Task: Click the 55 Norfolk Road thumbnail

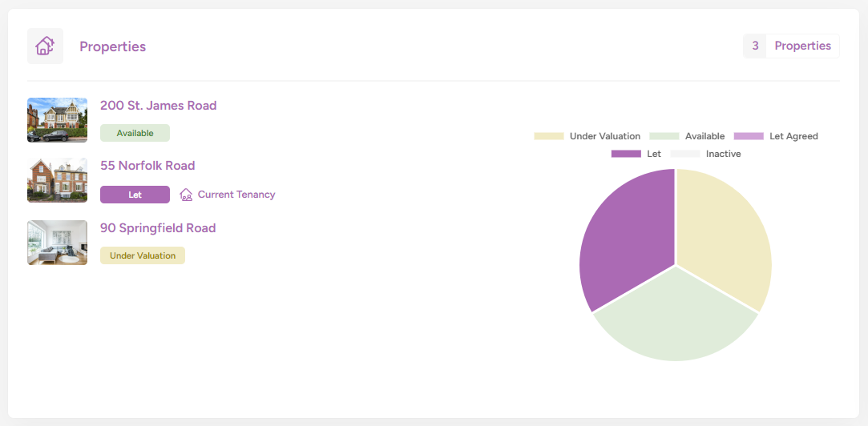Action: tap(57, 180)
